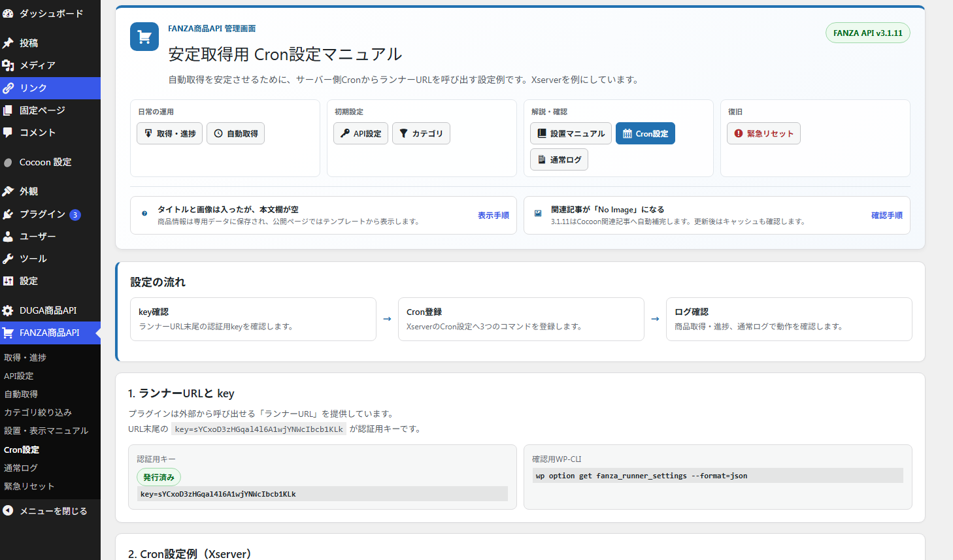Open 自動取得 submenu item
Viewport: 953px width, 560px height.
click(x=50, y=394)
